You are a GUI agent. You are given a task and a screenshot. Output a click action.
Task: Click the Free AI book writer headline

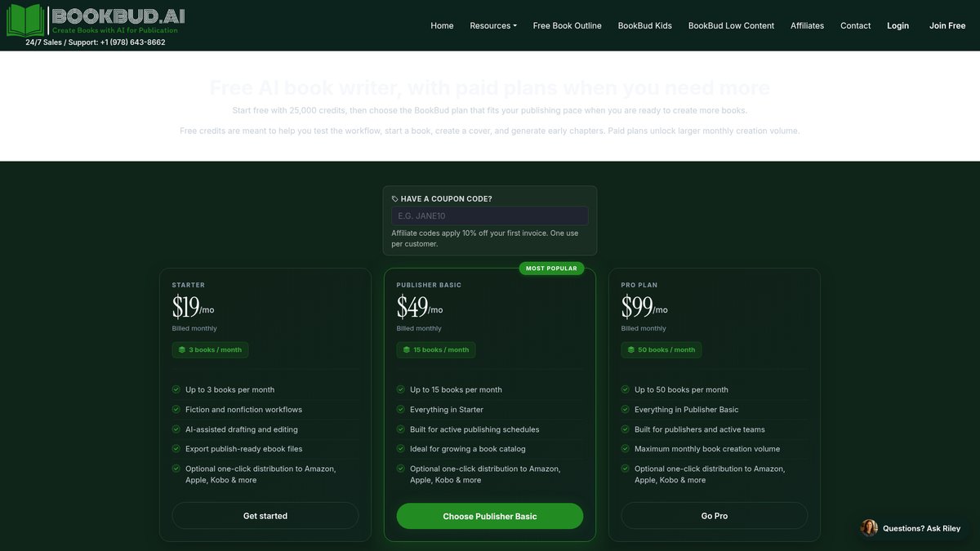coord(490,87)
